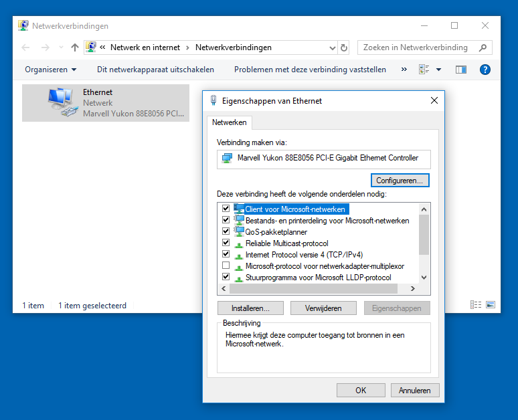Click the Internet Protocol versie 4 icon
The height and width of the screenshot is (420, 518).
(239, 256)
